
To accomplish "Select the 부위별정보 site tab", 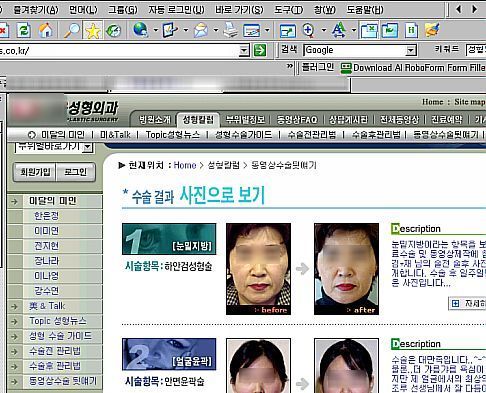I will (x=245, y=119).
